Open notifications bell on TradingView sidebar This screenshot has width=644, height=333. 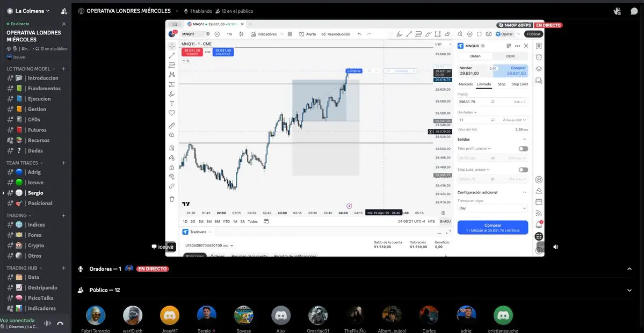[x=539, y=225]
